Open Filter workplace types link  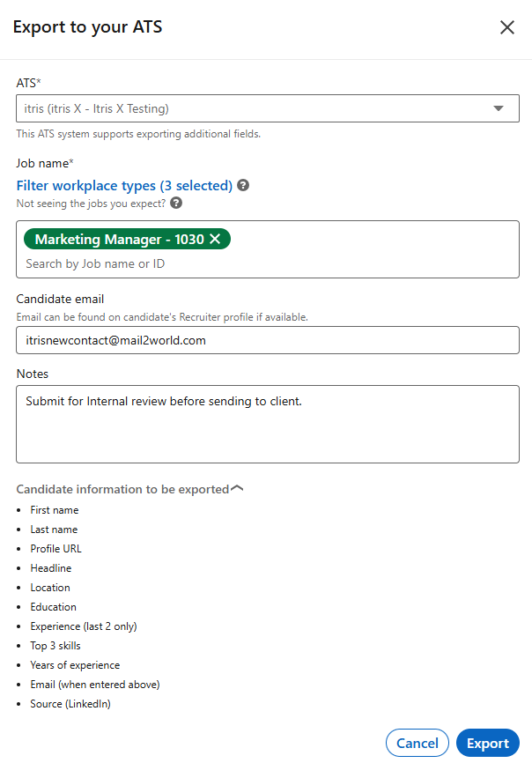pos(124,185)
